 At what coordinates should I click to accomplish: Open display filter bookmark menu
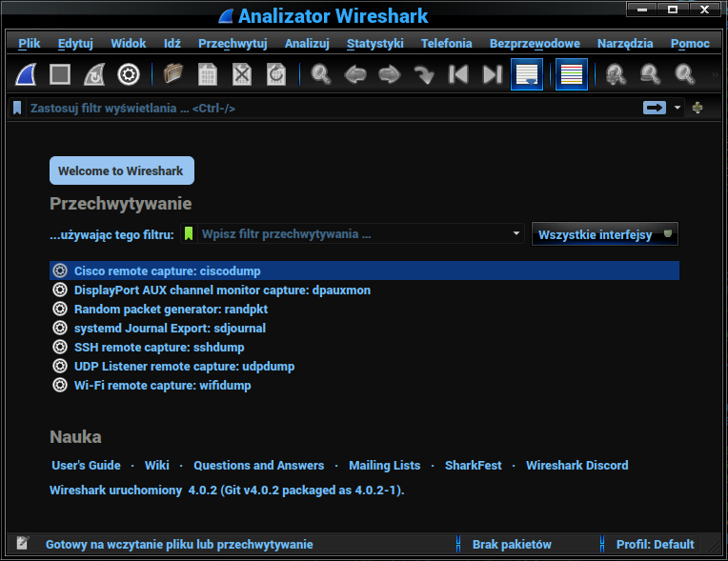tap(17, 109)
